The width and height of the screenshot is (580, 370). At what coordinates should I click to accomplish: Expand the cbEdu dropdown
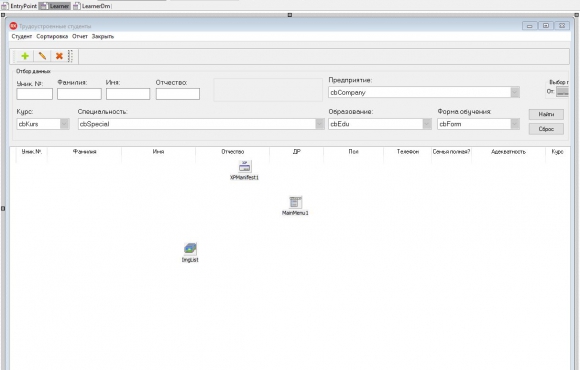click(427, 124)
